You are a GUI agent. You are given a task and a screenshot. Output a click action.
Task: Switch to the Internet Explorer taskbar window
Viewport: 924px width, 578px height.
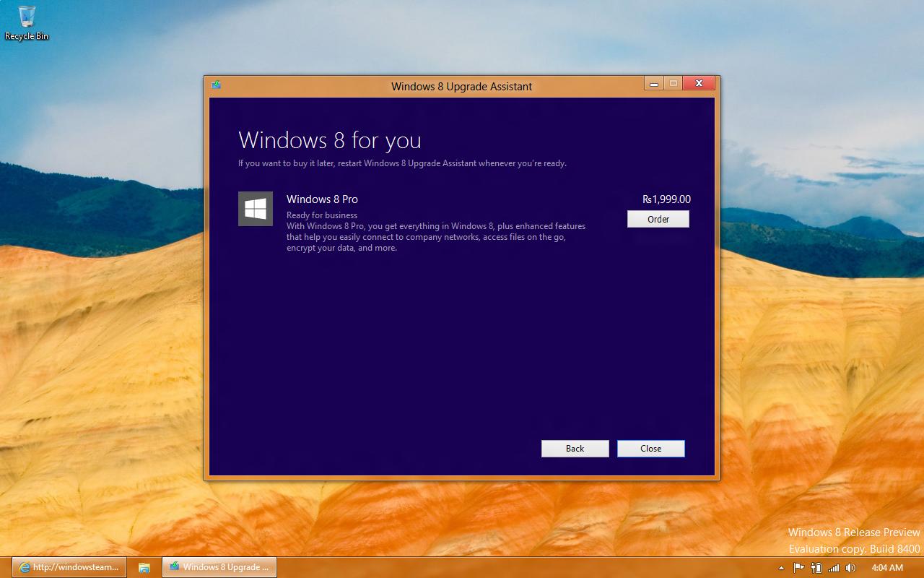pyautogui.click(x=69, y=567)
